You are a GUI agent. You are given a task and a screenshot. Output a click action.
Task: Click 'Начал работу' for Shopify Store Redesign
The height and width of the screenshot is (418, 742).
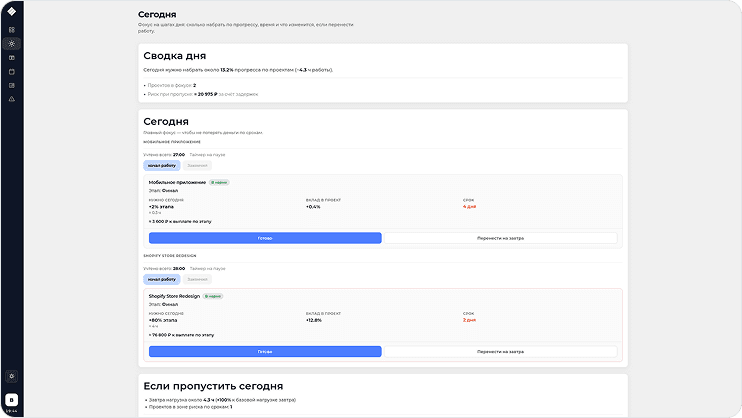click(x=162, y=279)
